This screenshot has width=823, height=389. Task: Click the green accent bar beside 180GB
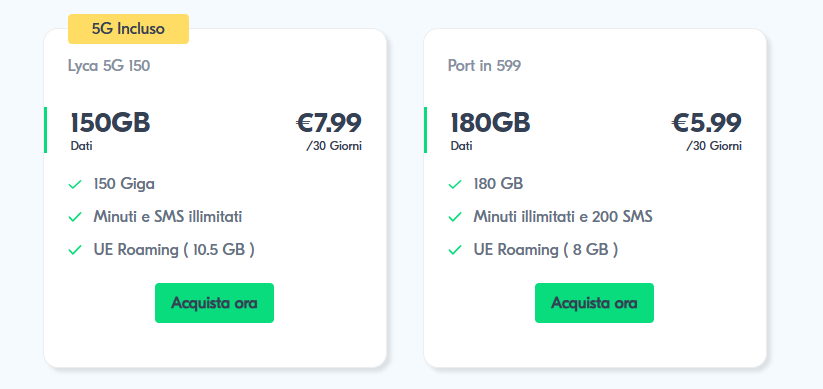[425, 130]
